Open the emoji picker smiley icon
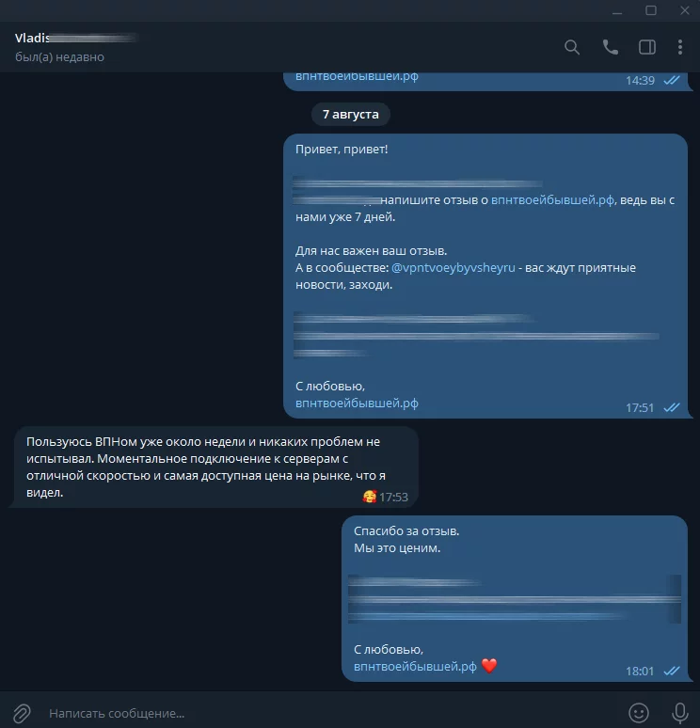This screenshot has width=700, height=728. pyautogui.click(x=639, y=713)
